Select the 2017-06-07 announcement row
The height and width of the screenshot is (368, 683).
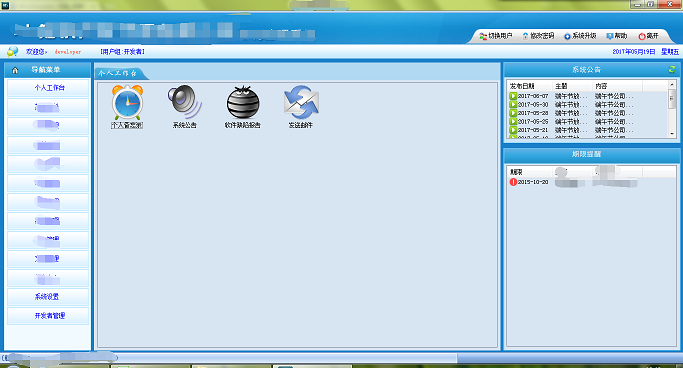coord(588,96)
